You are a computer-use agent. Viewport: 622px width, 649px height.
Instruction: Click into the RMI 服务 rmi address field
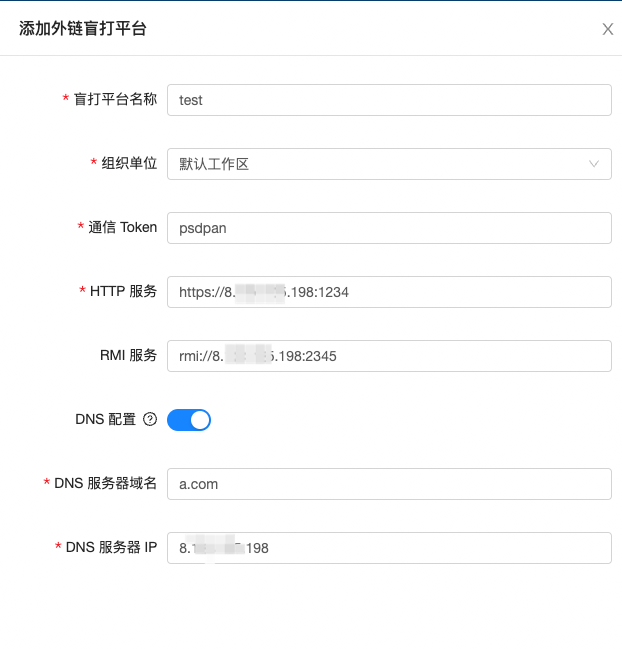point(389,356)
